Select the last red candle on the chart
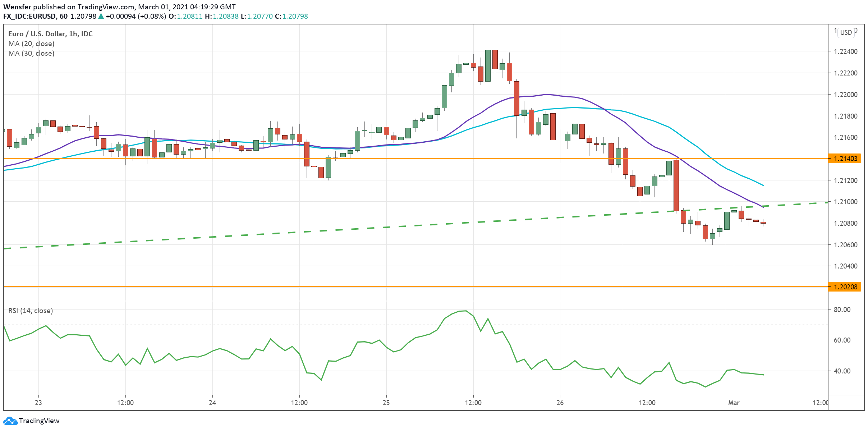868x431 pixels. click(x=763, y=223)
